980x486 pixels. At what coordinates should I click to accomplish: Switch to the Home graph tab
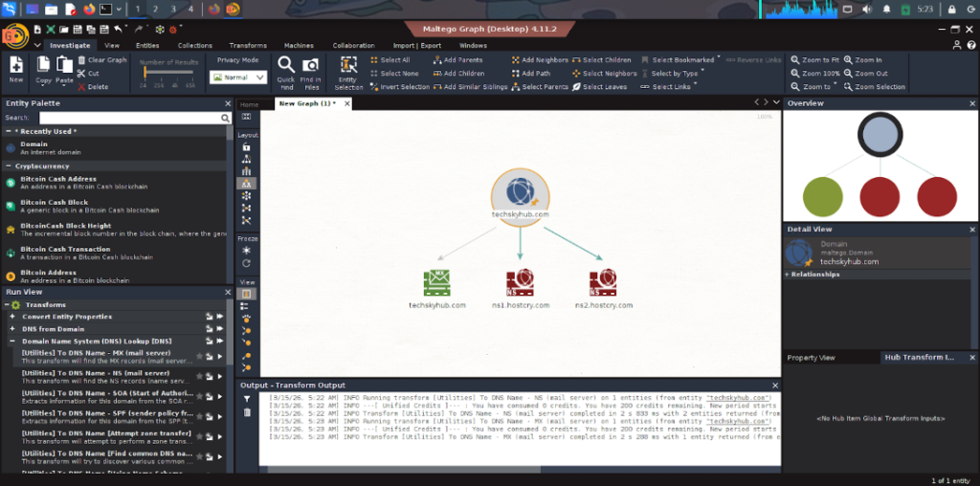tap(249, 103)
